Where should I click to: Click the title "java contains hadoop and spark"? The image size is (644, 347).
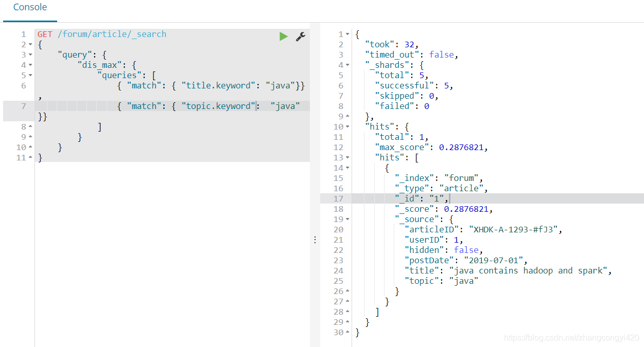coord(528,270)
